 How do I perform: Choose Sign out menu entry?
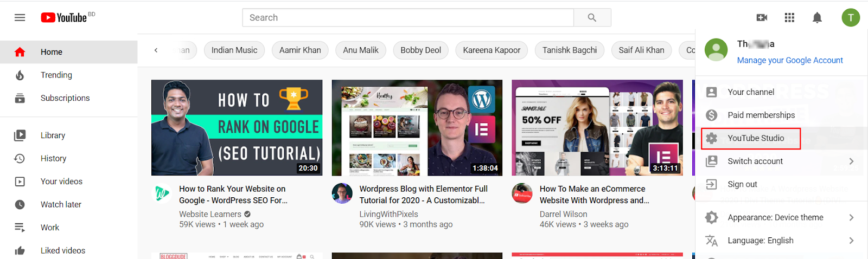(781, 184)
